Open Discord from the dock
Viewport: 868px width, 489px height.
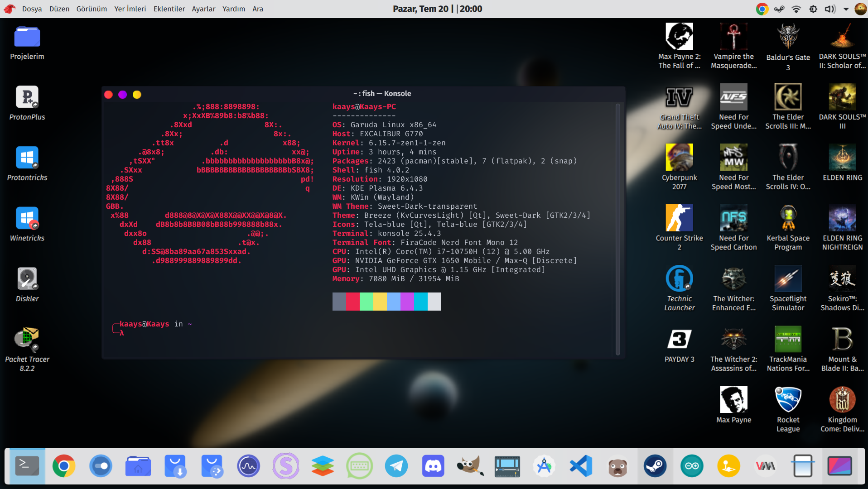tap(434, 466)
